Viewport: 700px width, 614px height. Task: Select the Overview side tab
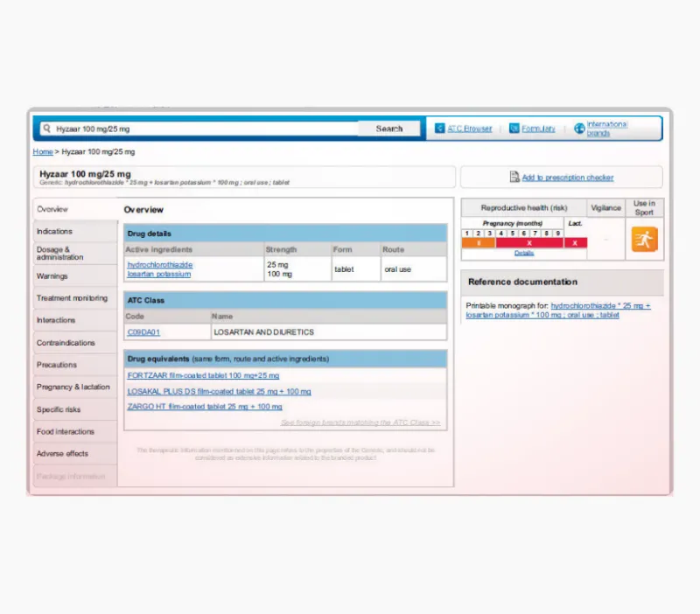[x=75, y=209]
